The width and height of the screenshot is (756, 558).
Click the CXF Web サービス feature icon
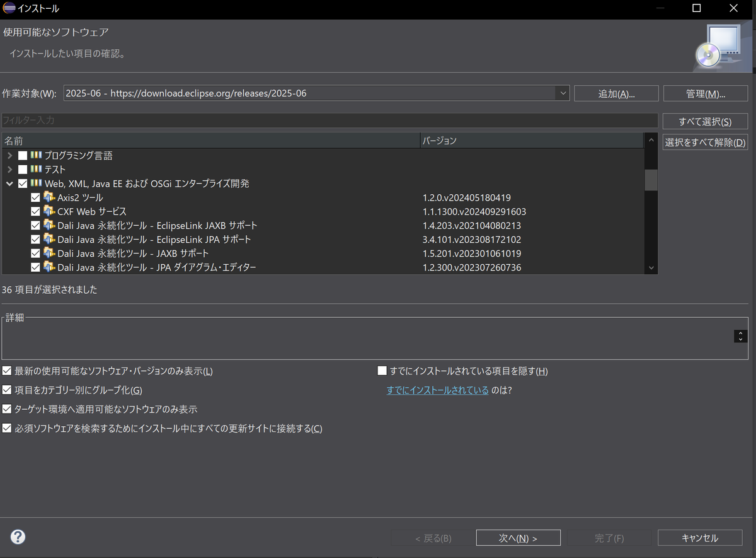(x=49, y=211)
